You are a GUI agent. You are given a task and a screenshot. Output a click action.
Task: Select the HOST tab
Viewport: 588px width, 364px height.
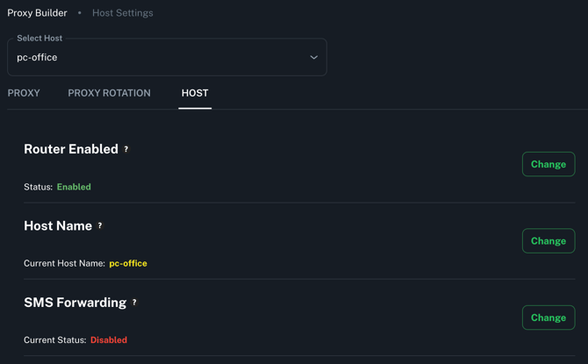195,93
